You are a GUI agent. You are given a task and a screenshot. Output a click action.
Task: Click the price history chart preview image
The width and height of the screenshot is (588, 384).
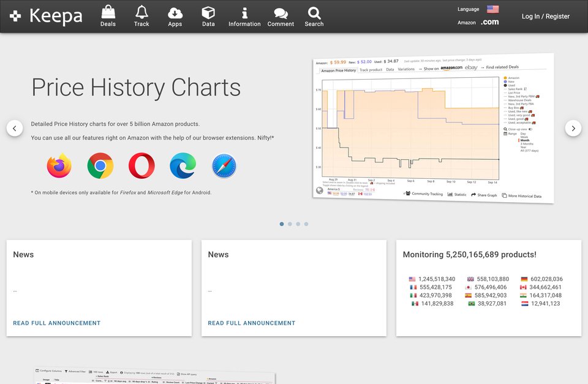click(433, 128)
